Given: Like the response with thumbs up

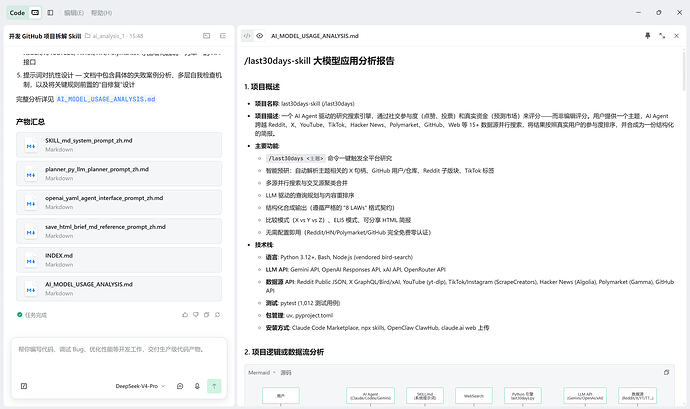Looking at the screenshot, I should pyautogui.click(x=185, y=315).
